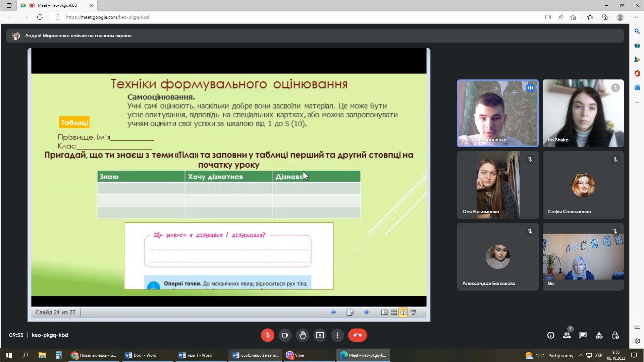
Task: Open the activities panel icon
Action: point(599,335)
